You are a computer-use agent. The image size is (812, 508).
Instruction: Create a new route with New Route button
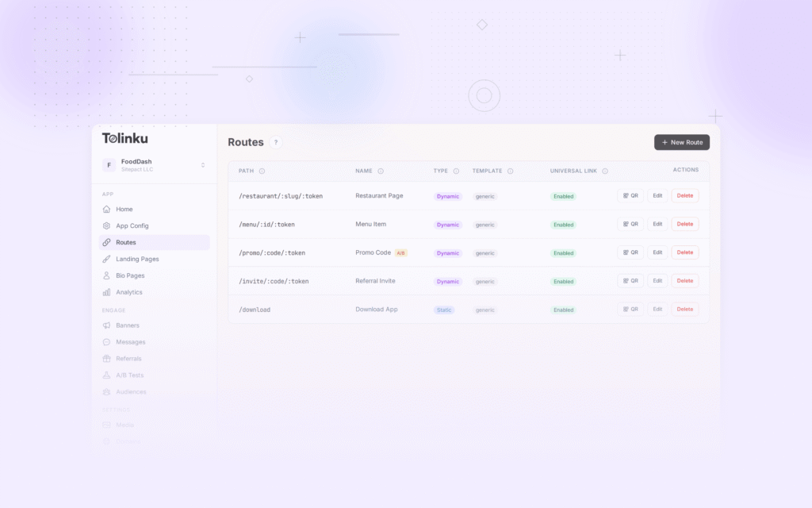[x=681, y=142]
